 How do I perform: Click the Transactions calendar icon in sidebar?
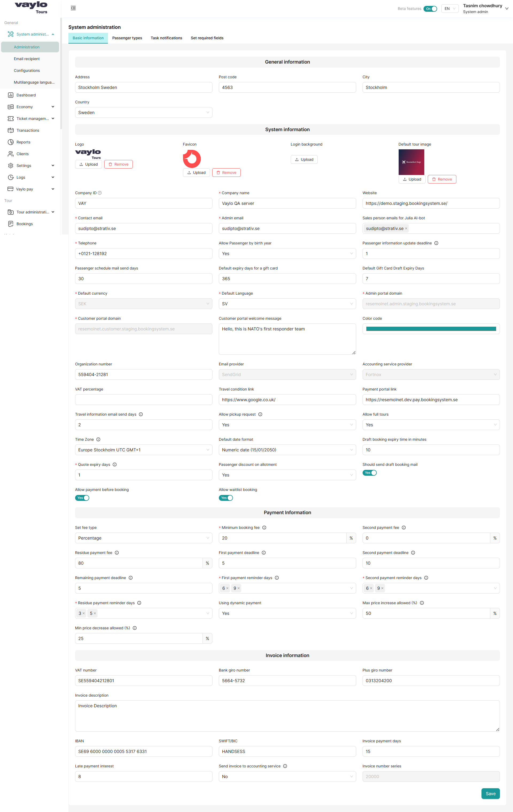click(x=11, y=131)
